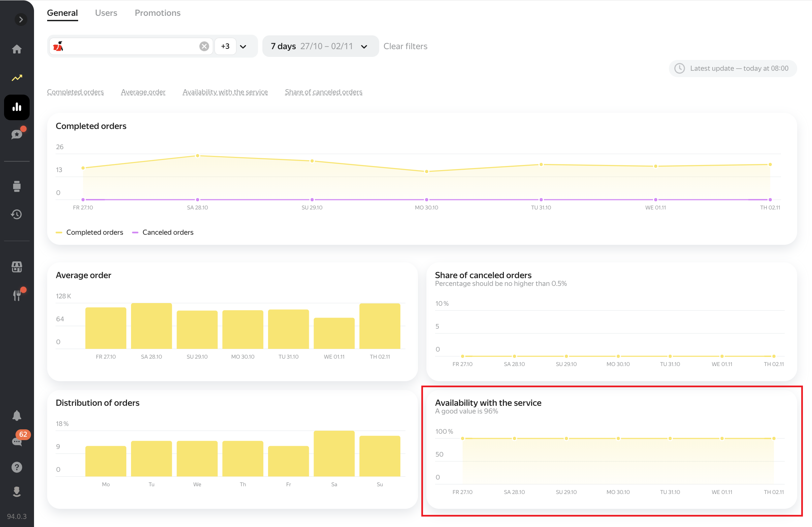This screenshot has width=812, height=527.
Task: Click the +3 restaurants badge
Action: (225, 46)
